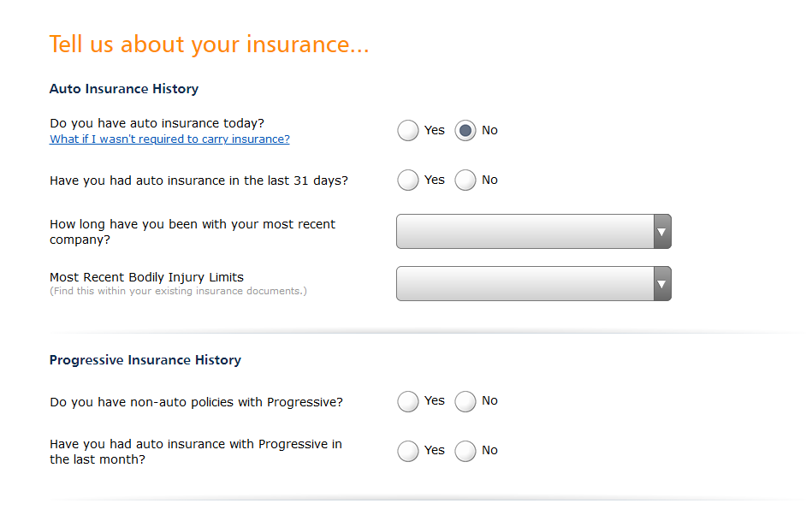Select Yes for having auto insurance today
This screenshot has height=515, width=812.
[408, 130]
